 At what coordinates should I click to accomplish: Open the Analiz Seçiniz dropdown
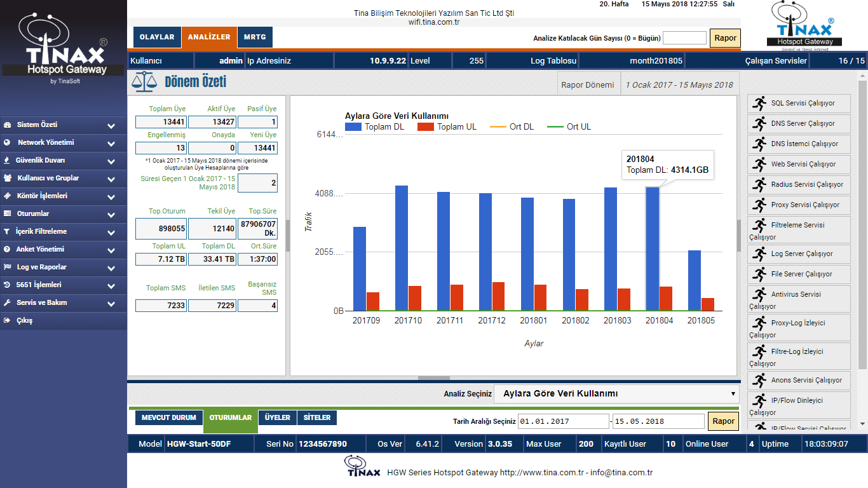pyautogui.click(x=616, y=393)
